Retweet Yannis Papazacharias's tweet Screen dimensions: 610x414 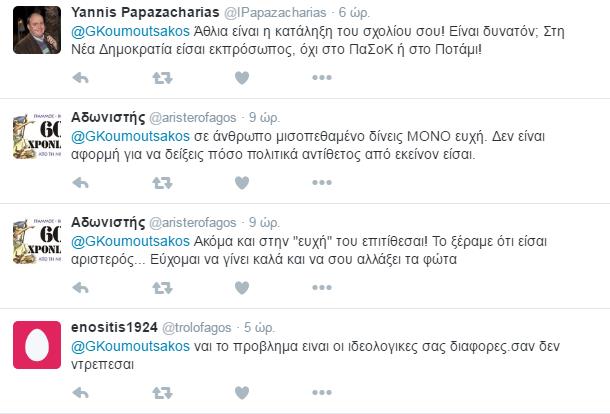coord(162,78)
